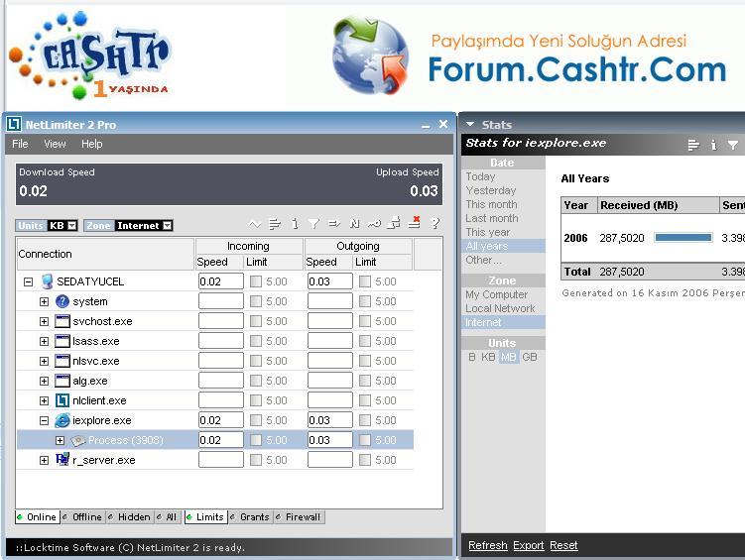Click the r_server.exe icon
745x560 pixels.
(62, 459)
